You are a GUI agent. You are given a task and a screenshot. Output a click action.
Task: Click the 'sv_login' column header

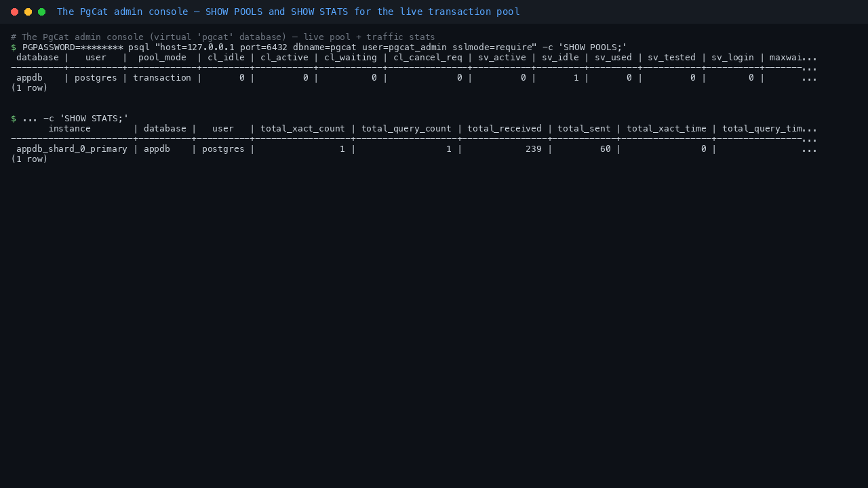(732, 57)
